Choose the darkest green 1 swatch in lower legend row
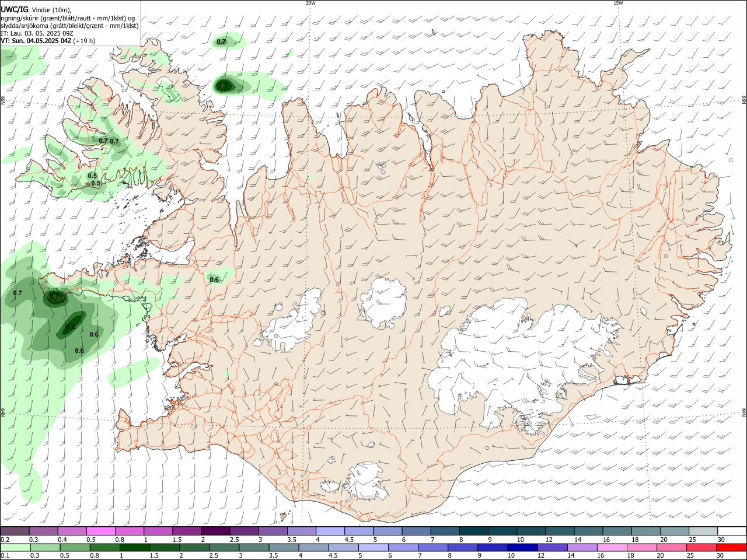747x560 pixels. [x=134, y=547]
